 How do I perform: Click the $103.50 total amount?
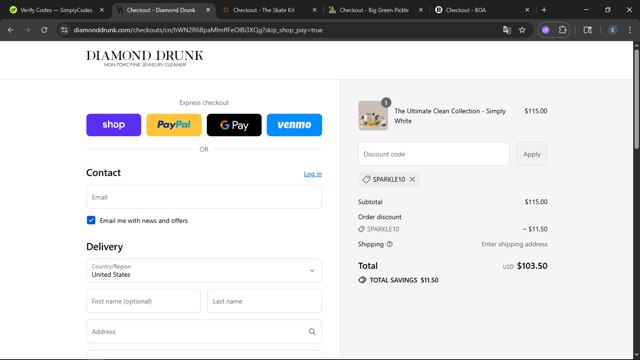[532, 266]
